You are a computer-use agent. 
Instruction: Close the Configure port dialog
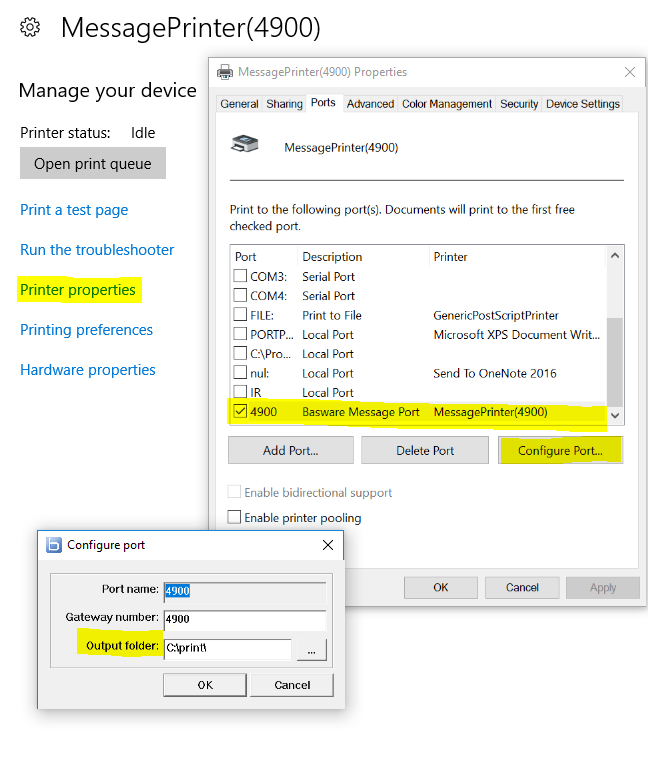(x=328, y=545)
